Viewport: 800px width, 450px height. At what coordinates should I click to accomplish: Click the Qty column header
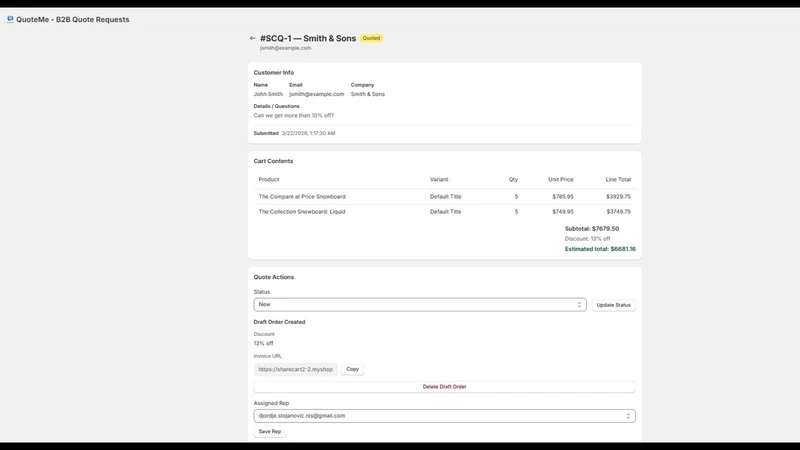pyautogui.click(x=513, y=180)
